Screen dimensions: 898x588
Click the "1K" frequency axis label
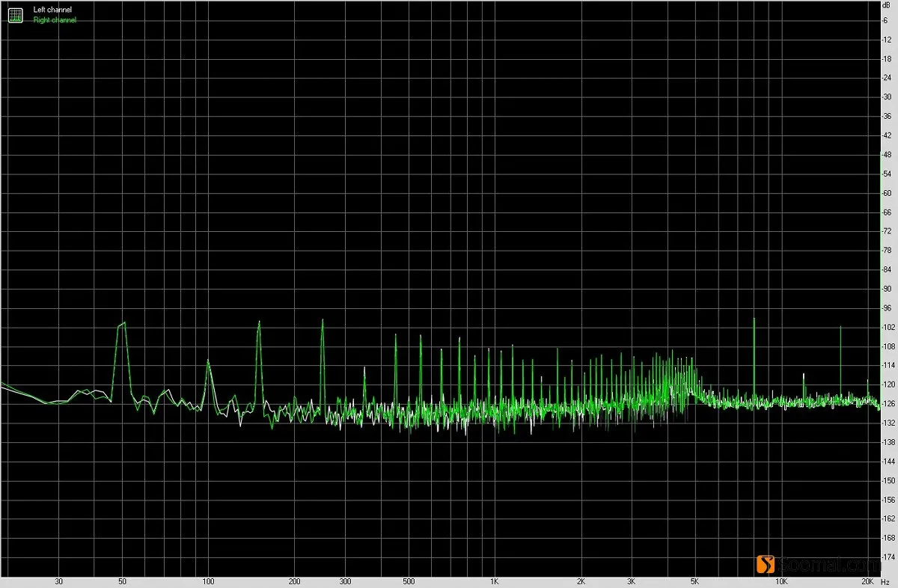click(495, 581)
